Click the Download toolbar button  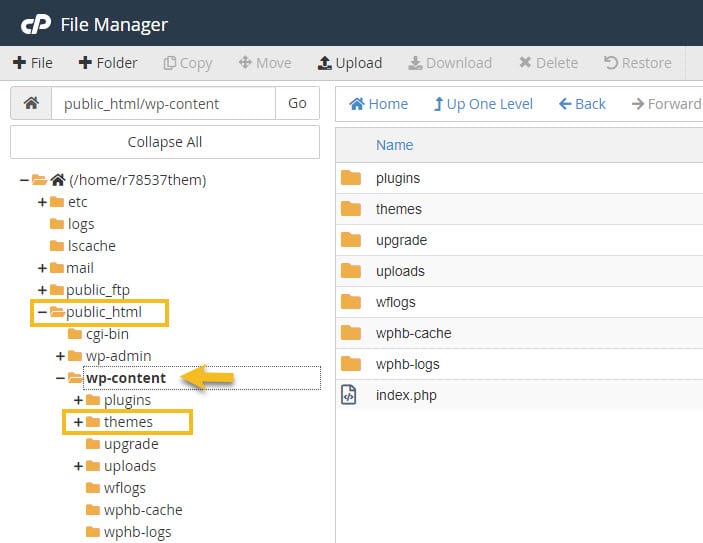pyautogui.click(x=450, y=63)
